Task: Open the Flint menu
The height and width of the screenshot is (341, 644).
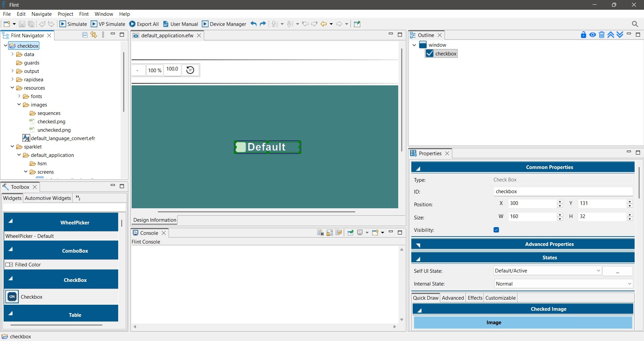Action: pos(84,14)
